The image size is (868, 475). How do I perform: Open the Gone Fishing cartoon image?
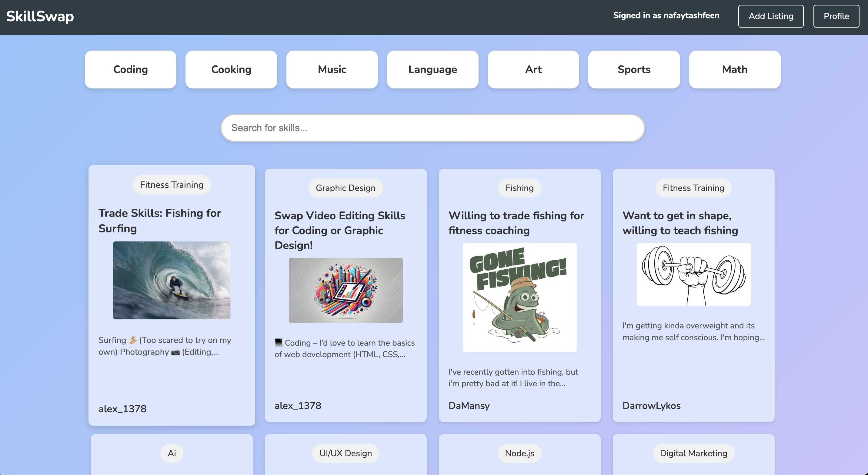click(519, 297)
